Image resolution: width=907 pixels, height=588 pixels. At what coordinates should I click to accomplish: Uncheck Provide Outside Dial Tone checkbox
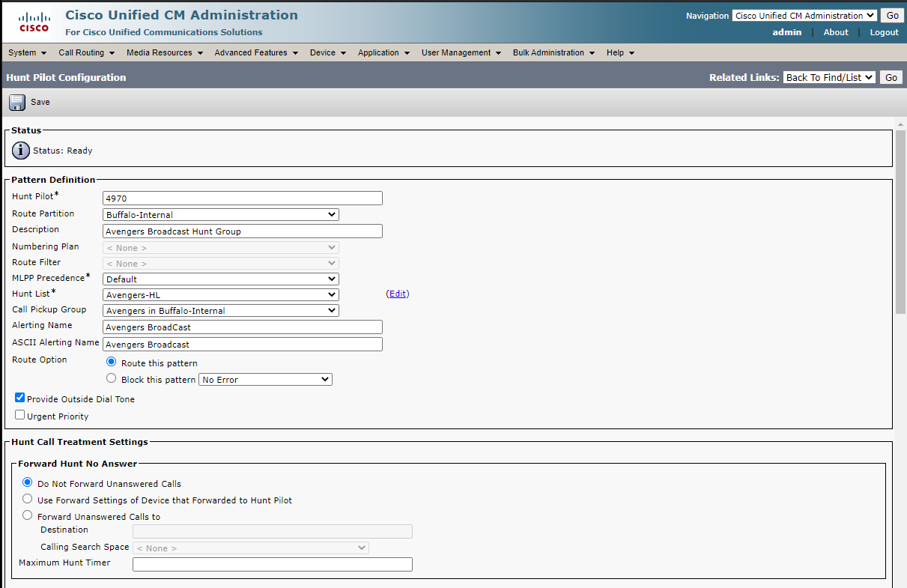[20, 398]
